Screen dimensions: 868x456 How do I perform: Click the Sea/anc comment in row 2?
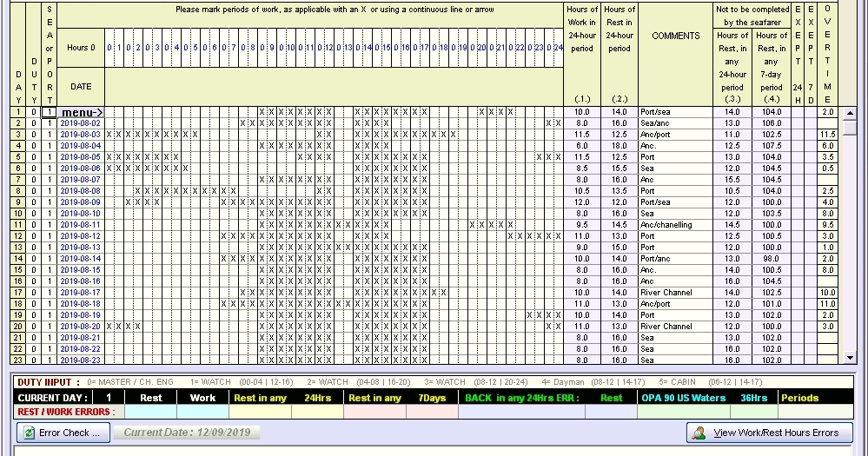[676, 123]
